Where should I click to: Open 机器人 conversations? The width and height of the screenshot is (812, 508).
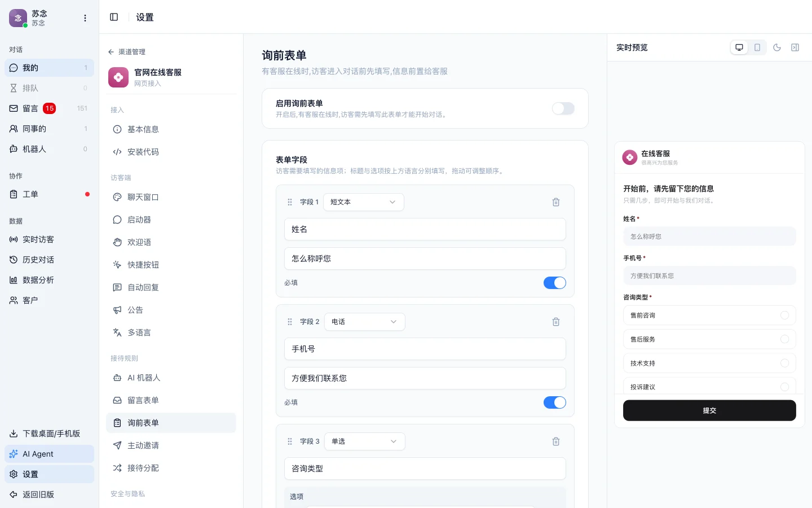(49, 149)
